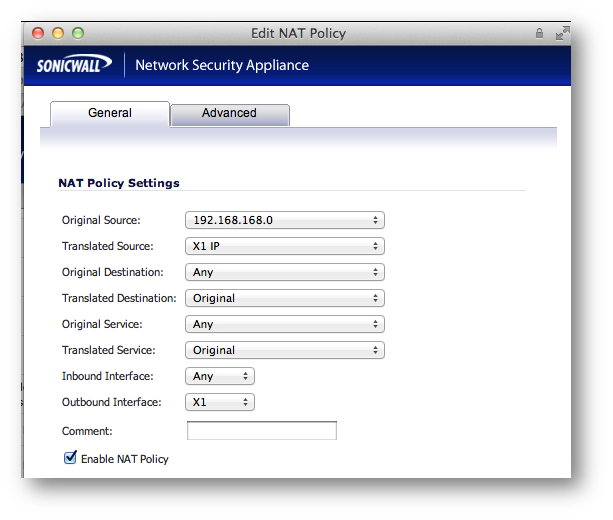Close the Edit NAT Policy window
The image size is (613, 520).
tap(39, 33)
